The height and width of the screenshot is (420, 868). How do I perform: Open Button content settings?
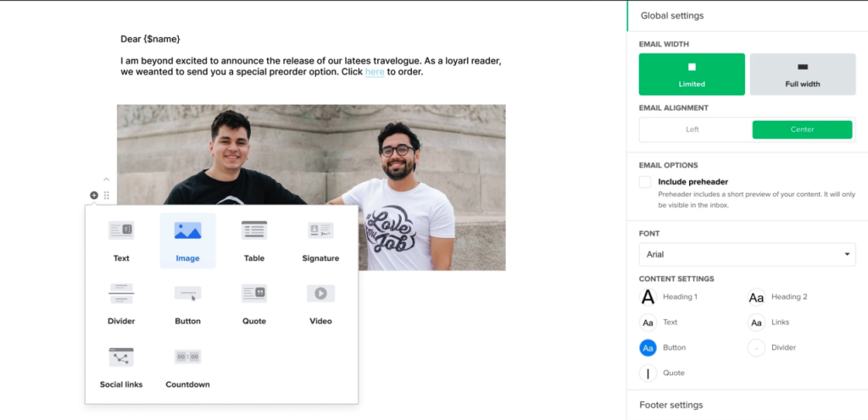point(663,348)
